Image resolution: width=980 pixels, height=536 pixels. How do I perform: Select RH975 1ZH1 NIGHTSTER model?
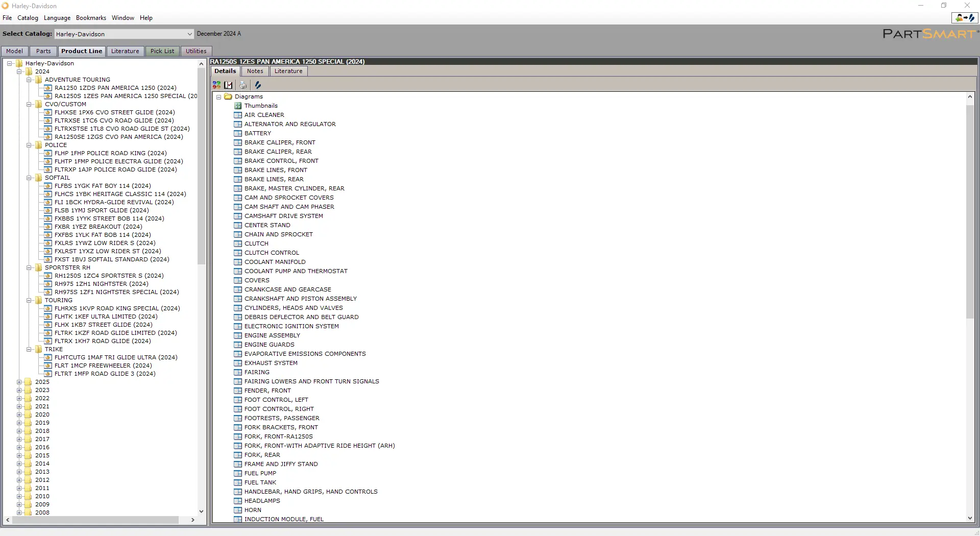(x=101, y=284)
